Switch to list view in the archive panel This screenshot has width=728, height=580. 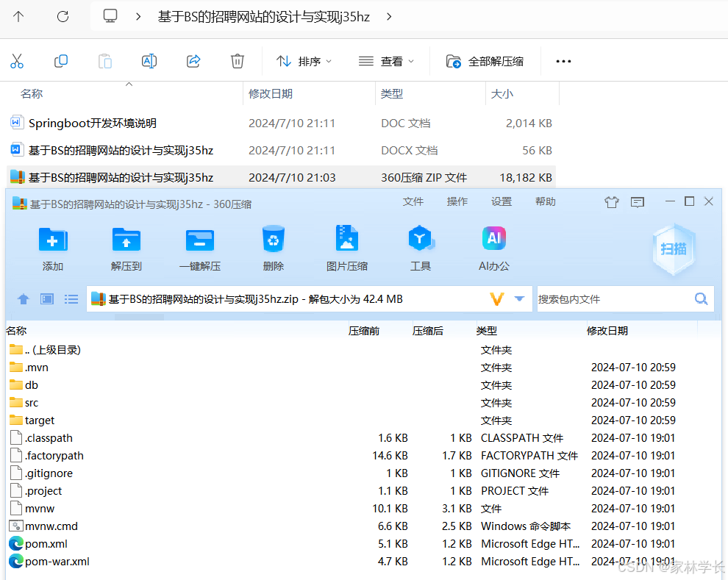[71, 298]
